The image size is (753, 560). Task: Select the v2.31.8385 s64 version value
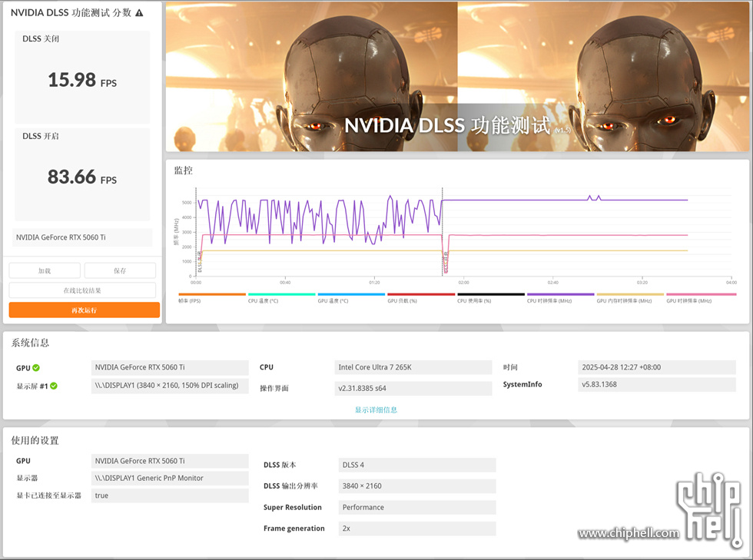coord(413,388)
